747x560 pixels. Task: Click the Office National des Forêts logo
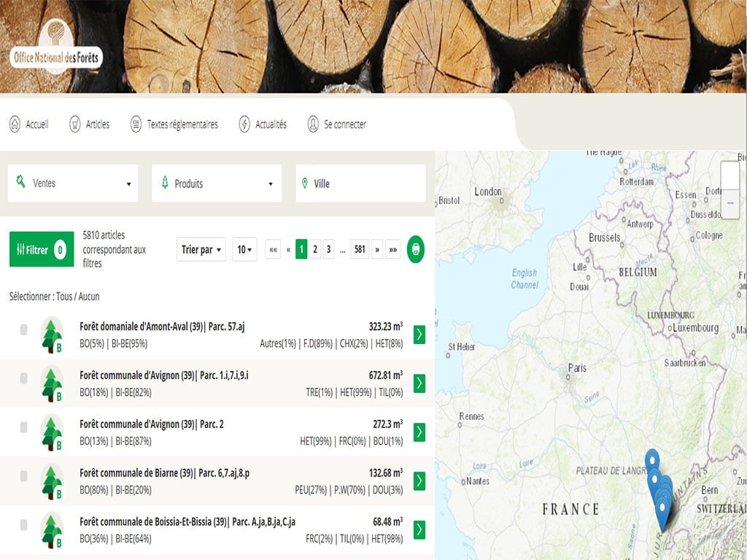coord(55,47)
